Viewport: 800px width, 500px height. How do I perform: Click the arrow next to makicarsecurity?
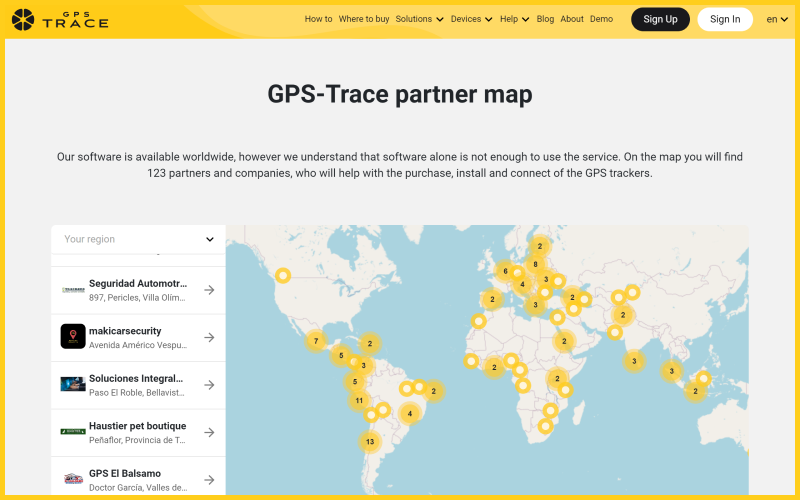coord(209,337)
